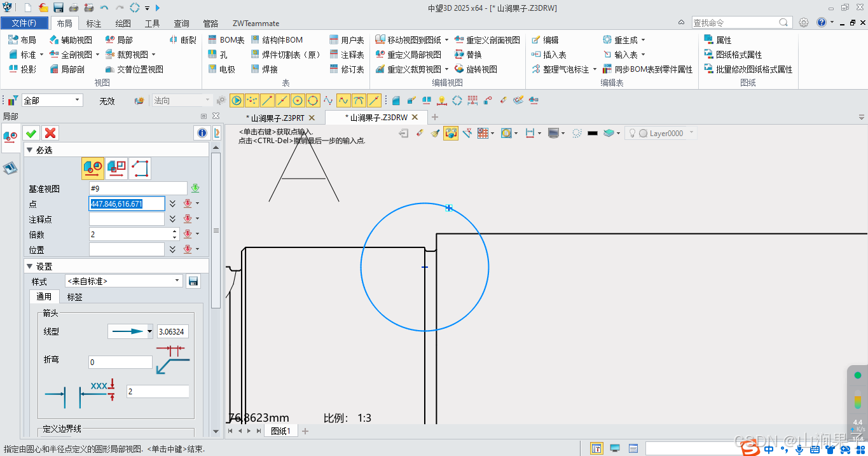Collapse the 设置 section
Image resolution: width=868 pixels, height=456 pixels.
click(29, 266)
